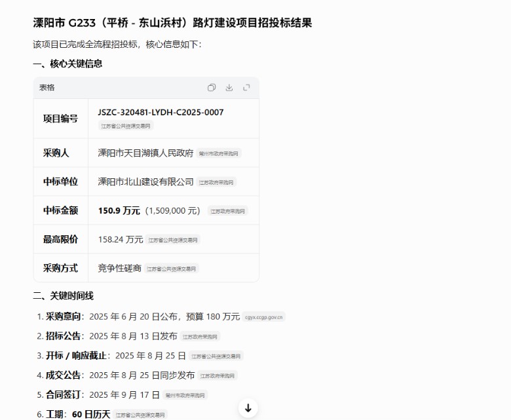Image resolution: width=511 pixels, height=420 pixels.
Task: Open the source chip under 项目编号
Action: (x=126, y=126)
